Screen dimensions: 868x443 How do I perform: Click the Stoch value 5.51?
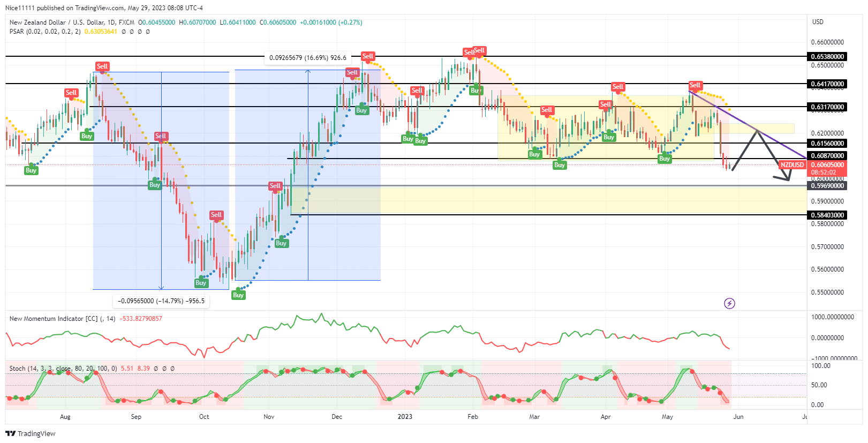click(x=127, y=369)
